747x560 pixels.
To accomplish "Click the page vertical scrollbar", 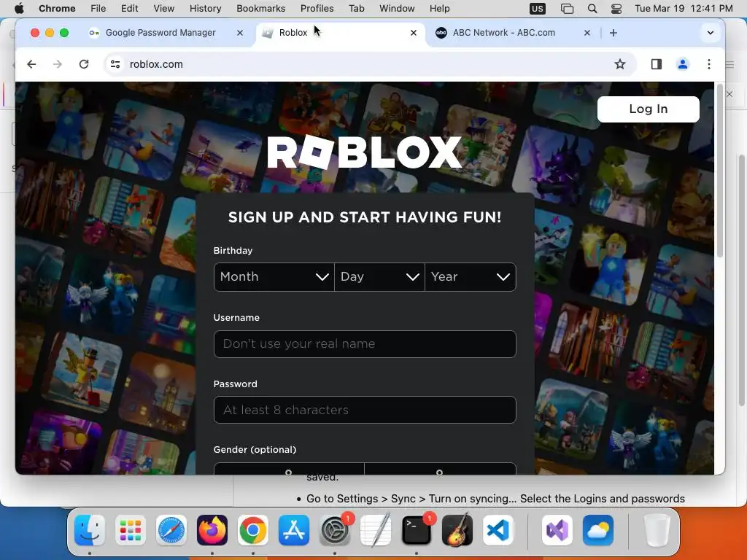I will point(719,171).
